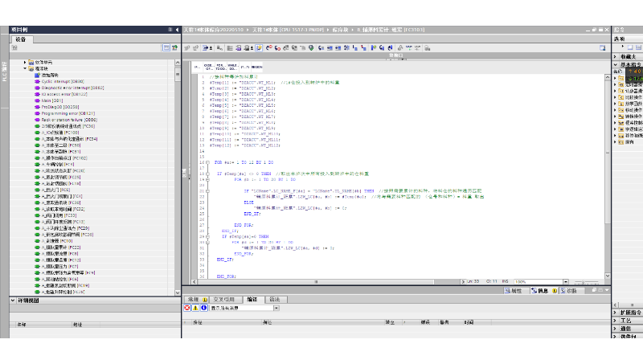Click the 块接口 block interface bar

pyautogui.click(x=396, y=55)
